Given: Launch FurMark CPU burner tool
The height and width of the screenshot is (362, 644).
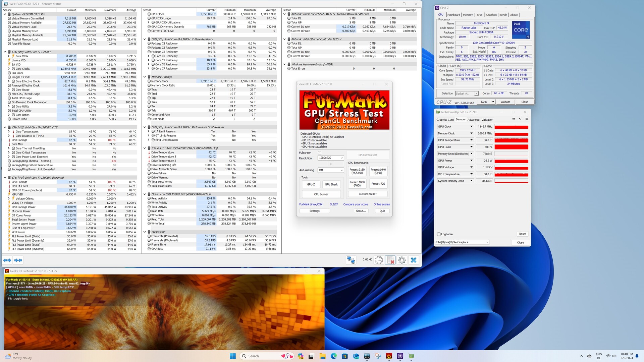Looking at the screenshot, I should click(x=321, y=194).
